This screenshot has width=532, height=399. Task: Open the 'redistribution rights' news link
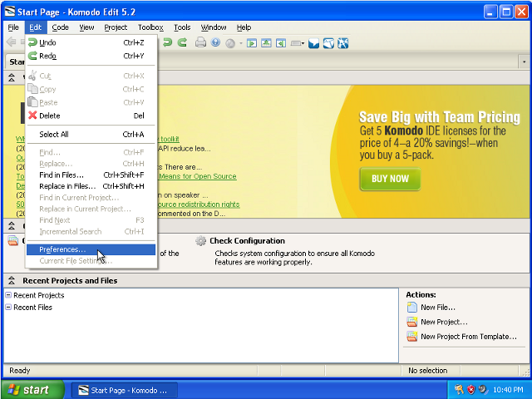tap(199, 204)
